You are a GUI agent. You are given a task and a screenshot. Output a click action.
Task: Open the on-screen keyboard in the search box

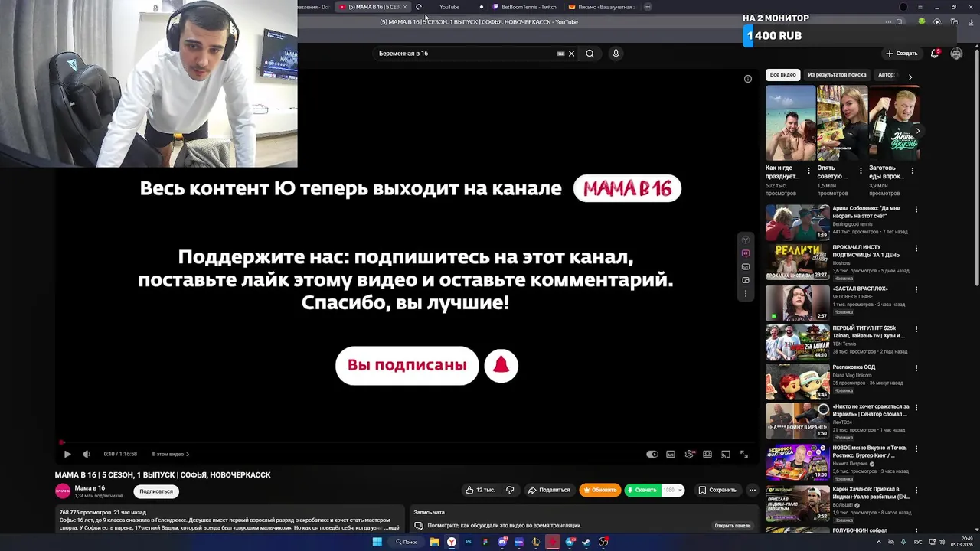pyautogui.click(x=561, y=54)
